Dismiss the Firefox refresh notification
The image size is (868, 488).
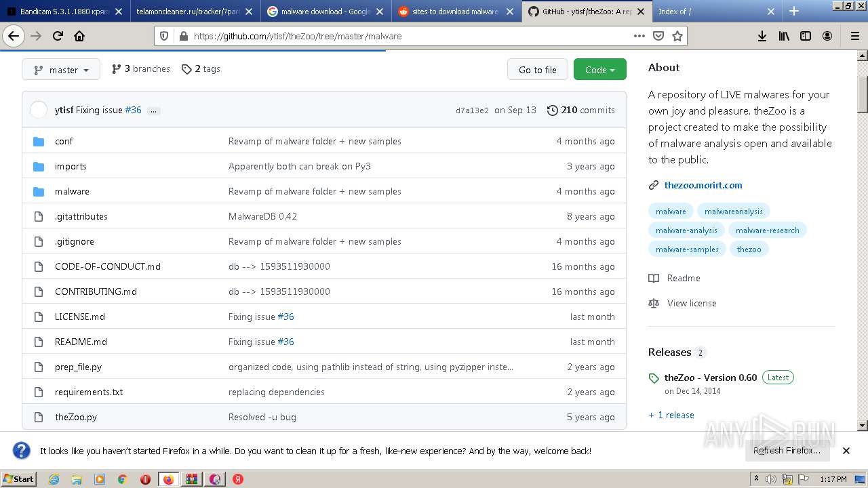coord(846,451)
